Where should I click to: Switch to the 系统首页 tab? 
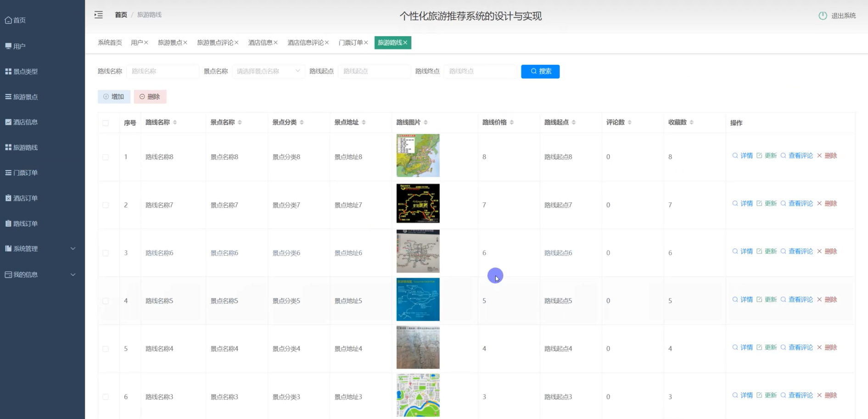point(110,43)
